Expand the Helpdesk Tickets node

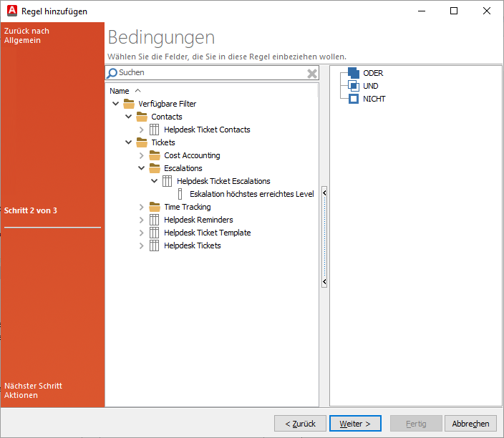point(142,245)
